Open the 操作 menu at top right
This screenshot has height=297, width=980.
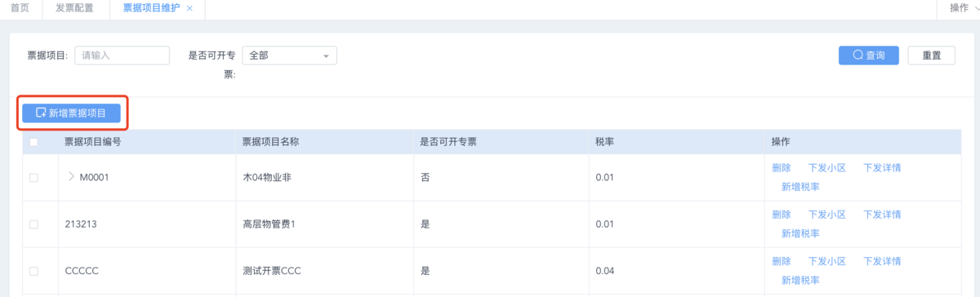tap(960, 8)
